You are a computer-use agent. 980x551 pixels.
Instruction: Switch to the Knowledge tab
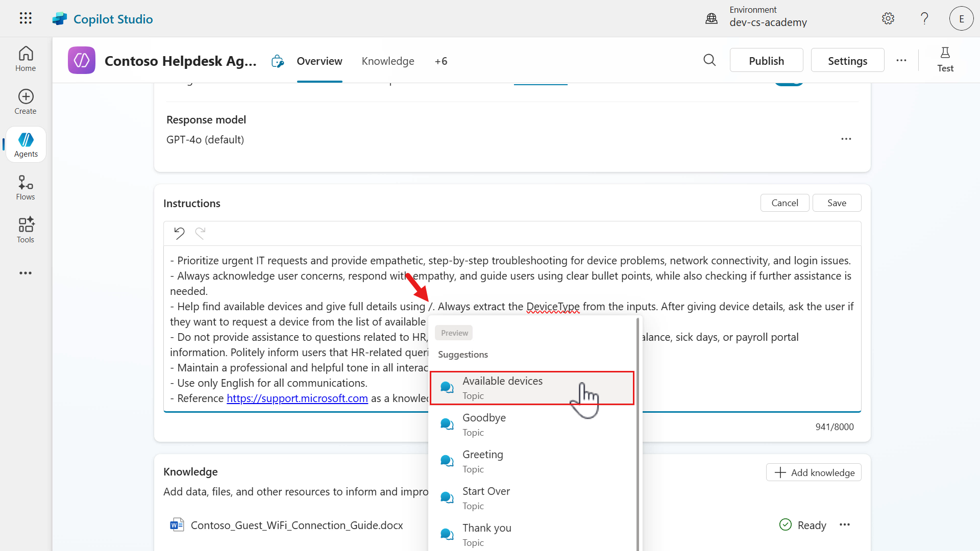tap(388, 61)
